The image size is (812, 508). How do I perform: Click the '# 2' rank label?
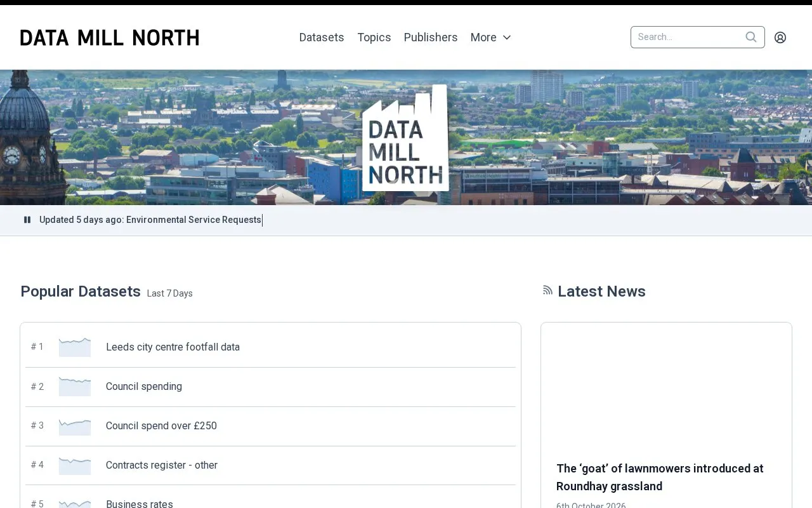(37, 386)
